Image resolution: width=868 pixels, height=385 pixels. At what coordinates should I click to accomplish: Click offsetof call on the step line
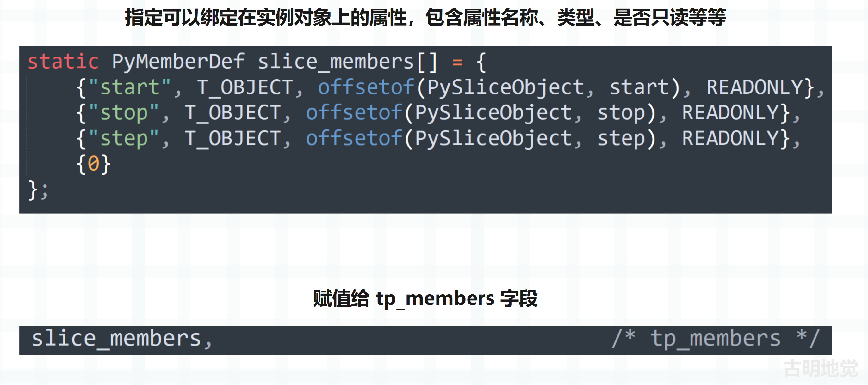point(354,139)
